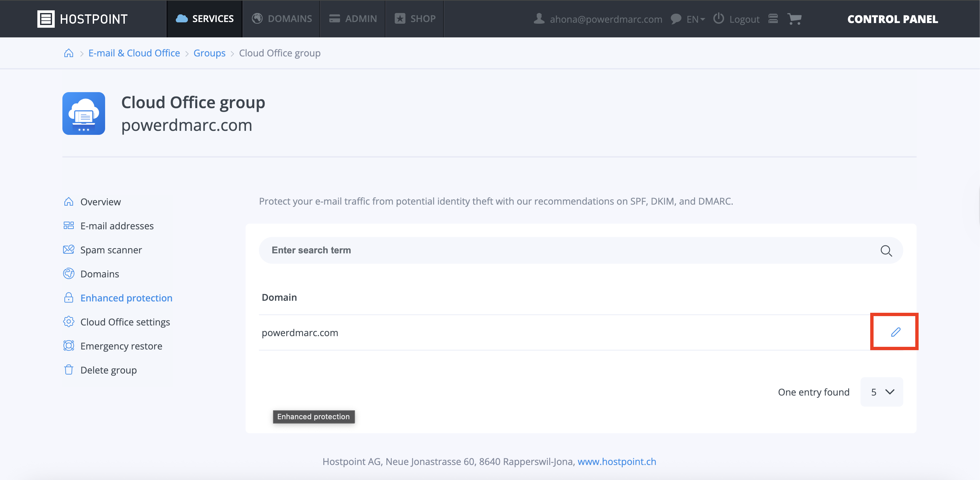Select Emergency restore in the sidebar
980x480 pixels.
click(x=121, y=346)
